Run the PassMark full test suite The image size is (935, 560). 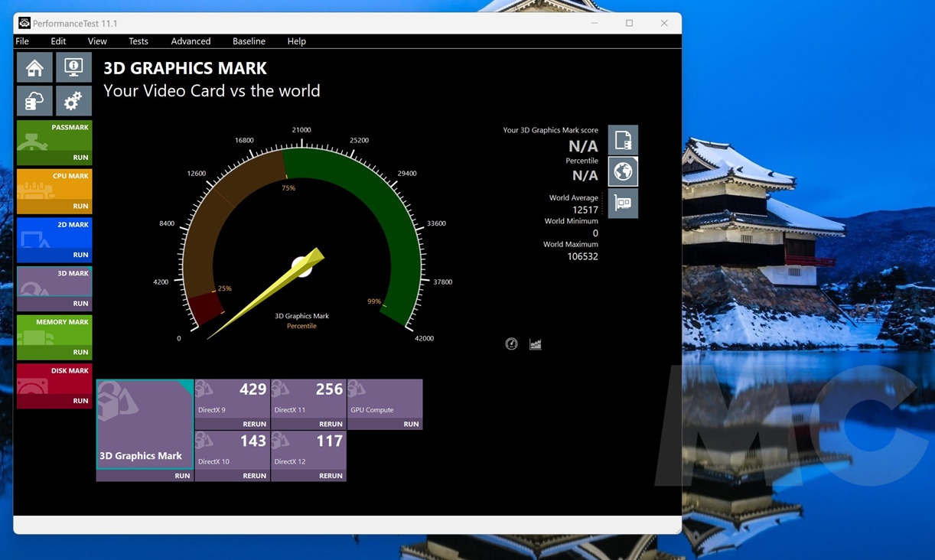tap(80, 158)
